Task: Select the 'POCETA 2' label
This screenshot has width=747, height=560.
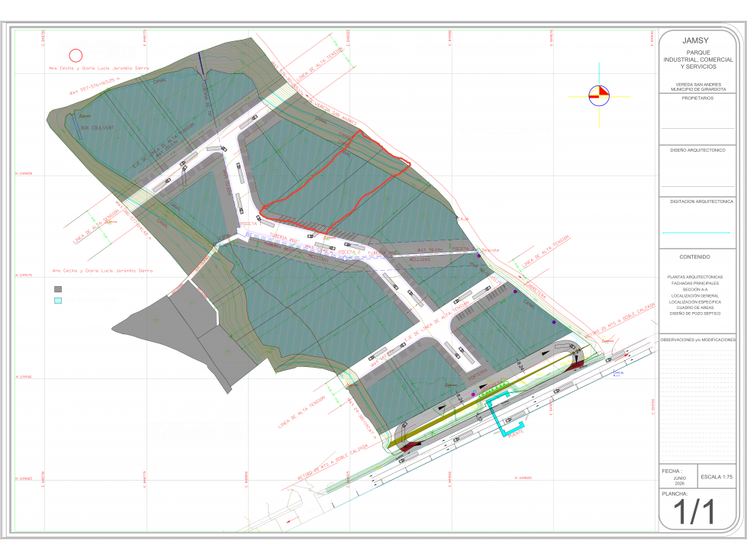Action: coord(349,252)
